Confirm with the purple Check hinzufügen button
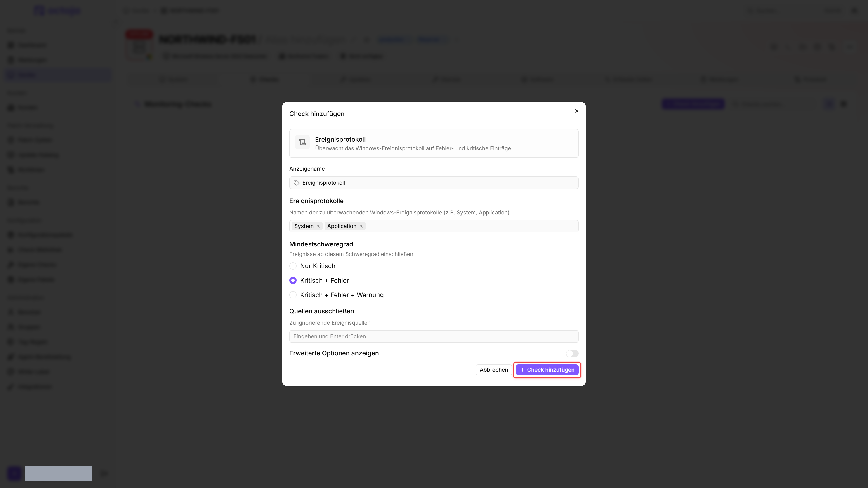 pyautogui.click(x=547, y=370)
